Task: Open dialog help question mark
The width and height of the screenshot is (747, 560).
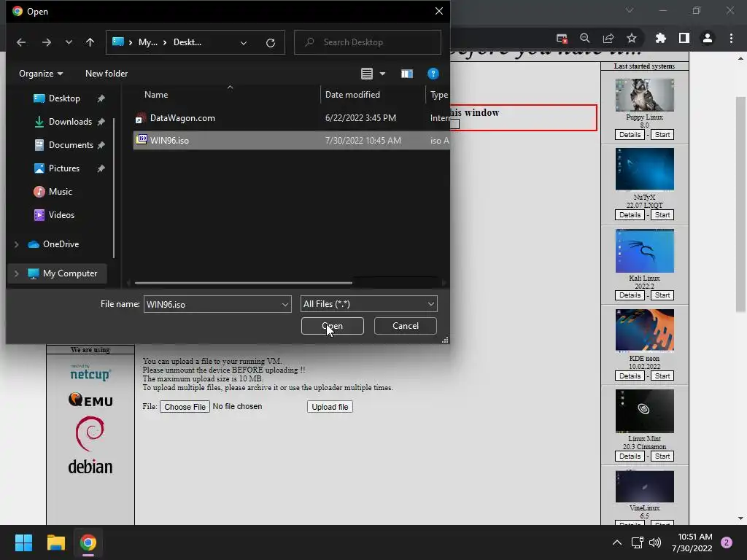Action: pyautogui.click(x=433, y=74)
